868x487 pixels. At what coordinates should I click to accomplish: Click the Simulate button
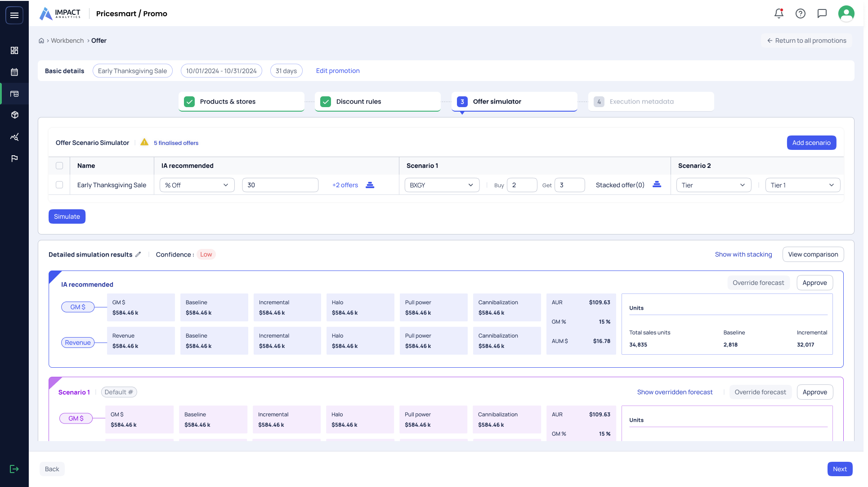point(67,216)
